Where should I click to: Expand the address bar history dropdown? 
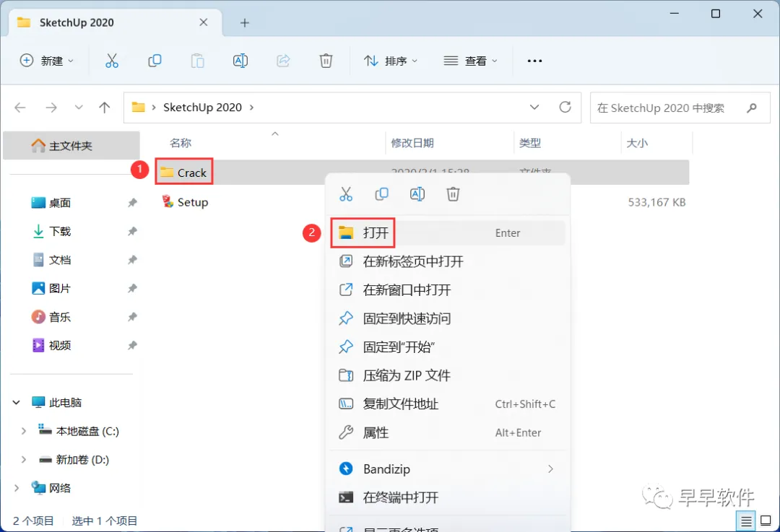pos(534,107)
